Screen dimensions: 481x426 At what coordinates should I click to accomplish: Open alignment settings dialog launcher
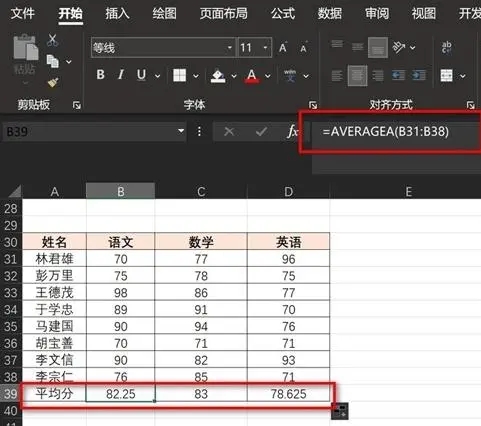coord(470,105)
